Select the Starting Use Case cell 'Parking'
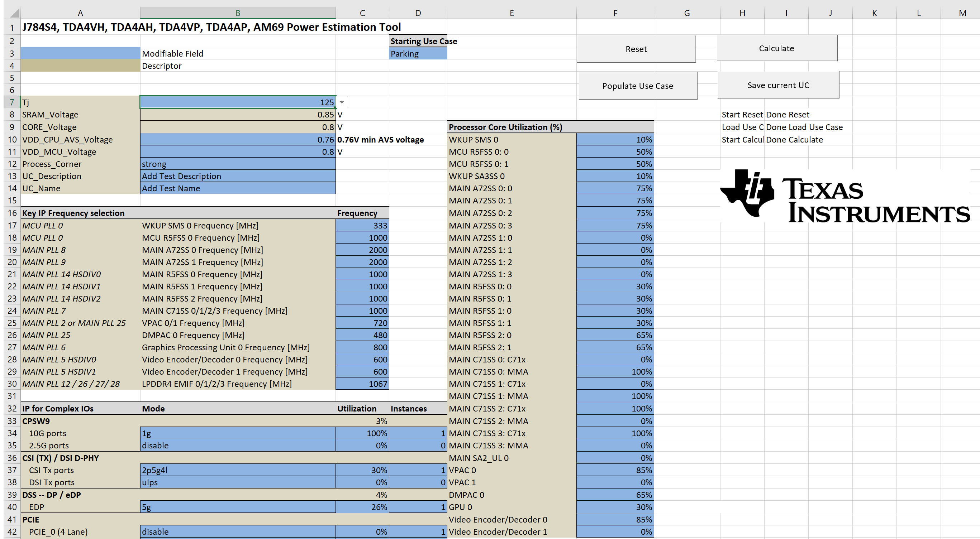 (418, 54)
